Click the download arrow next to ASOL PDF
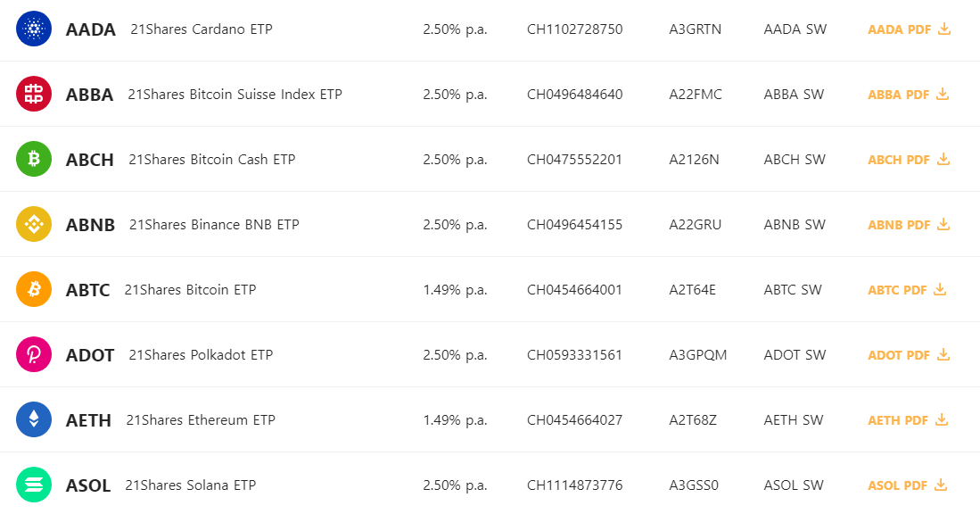Viewport: 980px width, 514px height. click(943, 485)
